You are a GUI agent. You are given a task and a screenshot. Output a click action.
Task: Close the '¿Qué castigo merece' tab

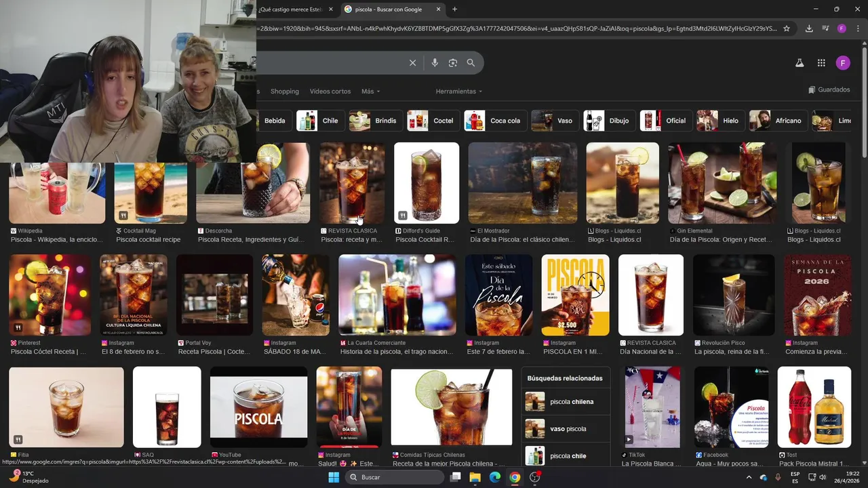point(331,9)
